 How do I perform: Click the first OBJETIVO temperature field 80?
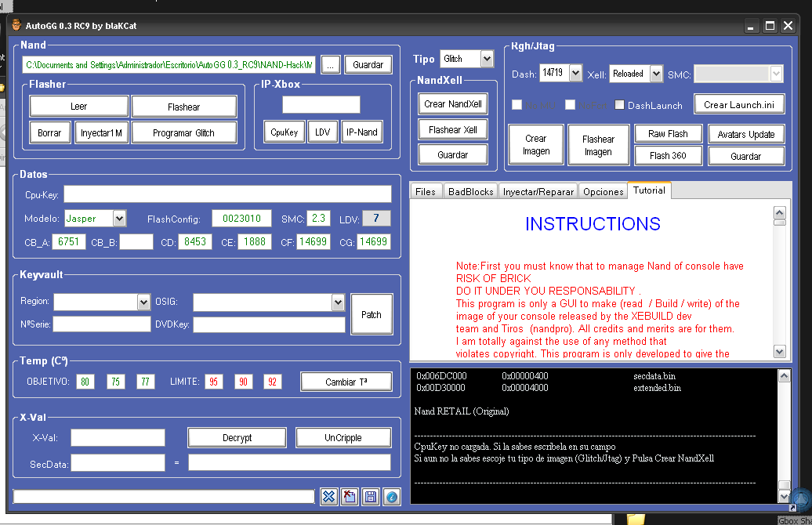pos(85,382)
